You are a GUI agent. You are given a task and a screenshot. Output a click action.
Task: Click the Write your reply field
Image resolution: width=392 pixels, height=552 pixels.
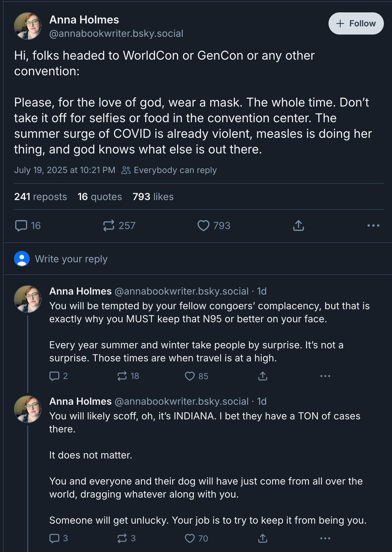71,259
